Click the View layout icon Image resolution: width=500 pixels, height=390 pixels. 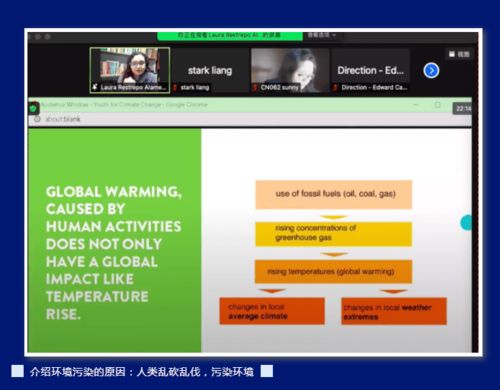459,54
